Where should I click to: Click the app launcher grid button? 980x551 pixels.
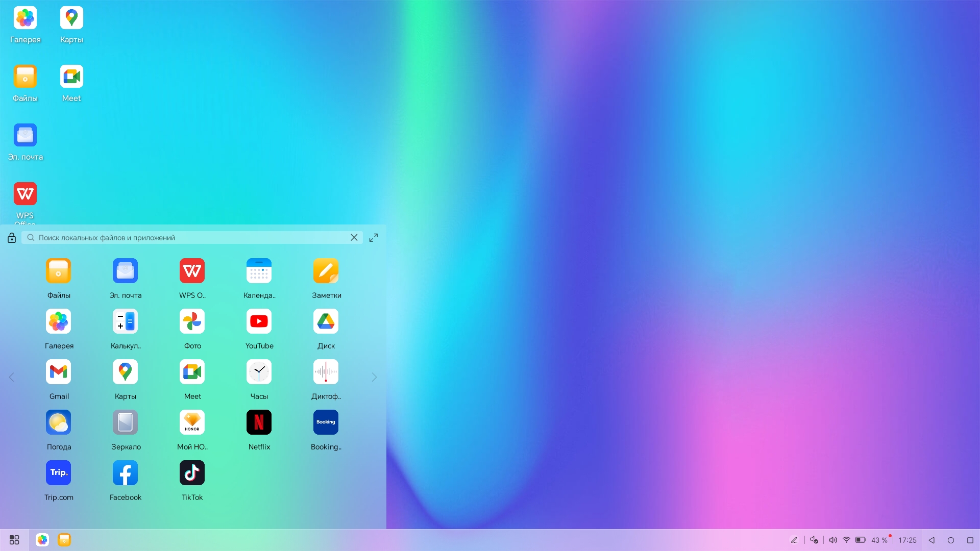(x=14, y=540)
